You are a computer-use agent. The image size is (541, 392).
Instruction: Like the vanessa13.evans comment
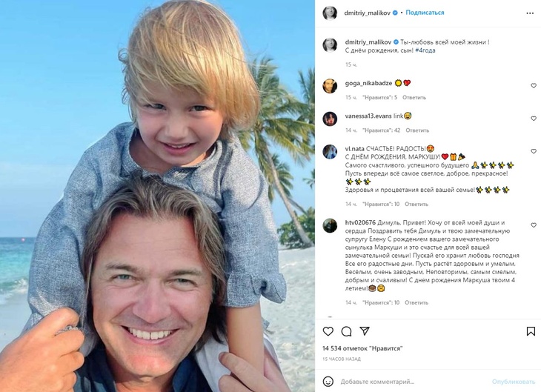[x=534, y=119]
